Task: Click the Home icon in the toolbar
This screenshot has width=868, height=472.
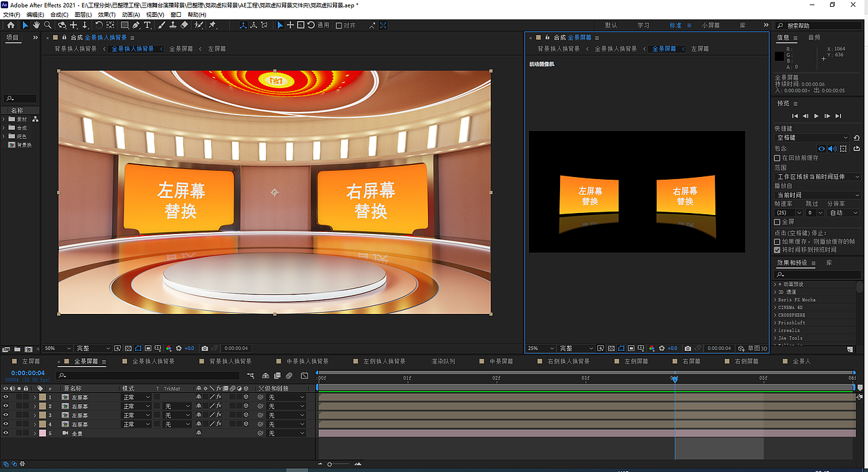Action: pyautogui.click(x=10, y=25)
